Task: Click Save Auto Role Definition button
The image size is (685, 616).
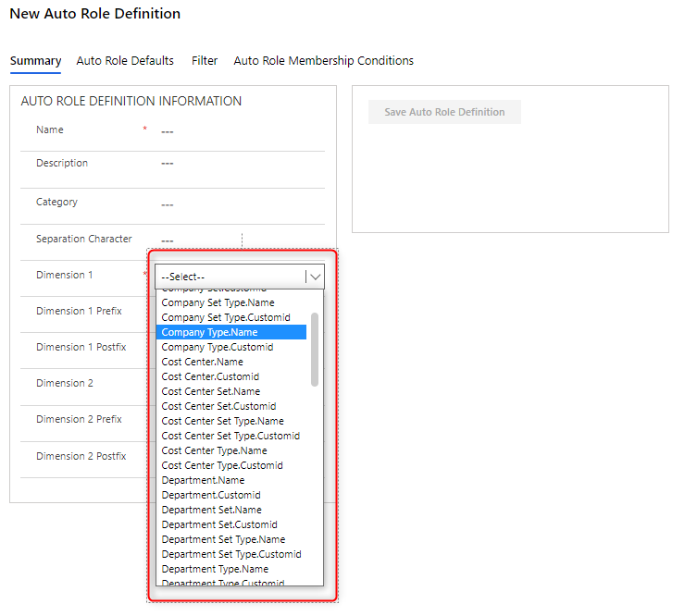Action: 444,112
